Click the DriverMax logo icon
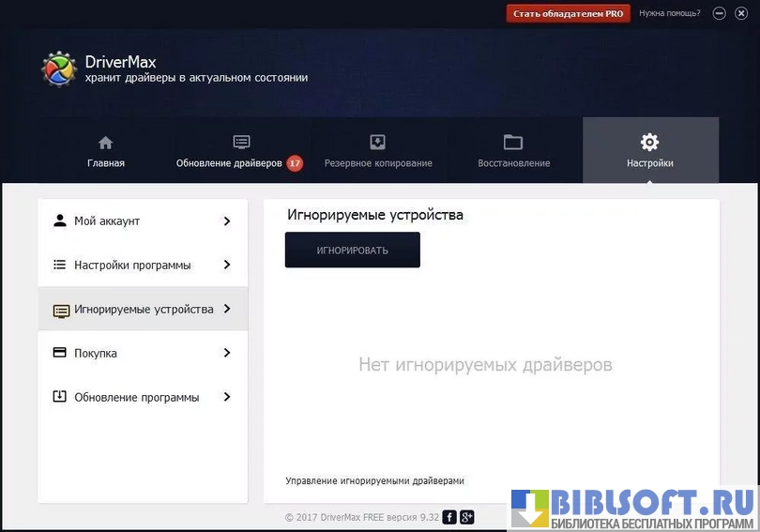 [59, 69]
